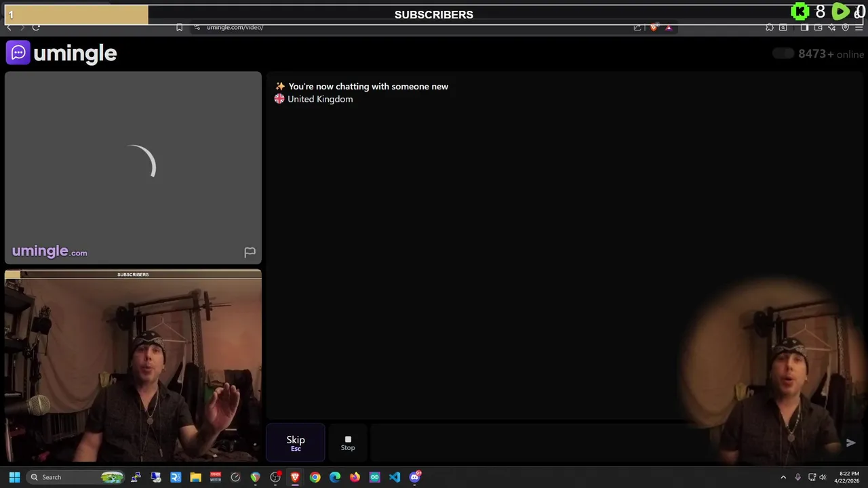Type in the chat message field
868x488 pixels.
pos(604,443)
